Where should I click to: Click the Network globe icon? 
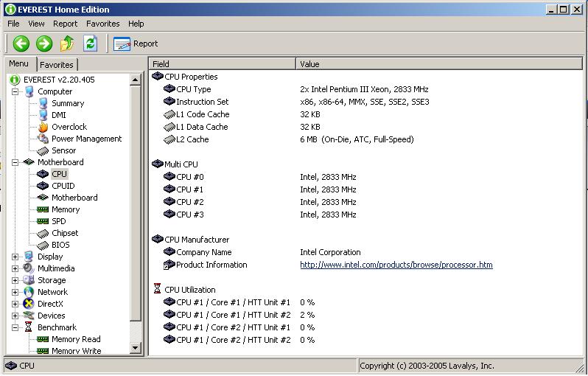tap(29, 292)
